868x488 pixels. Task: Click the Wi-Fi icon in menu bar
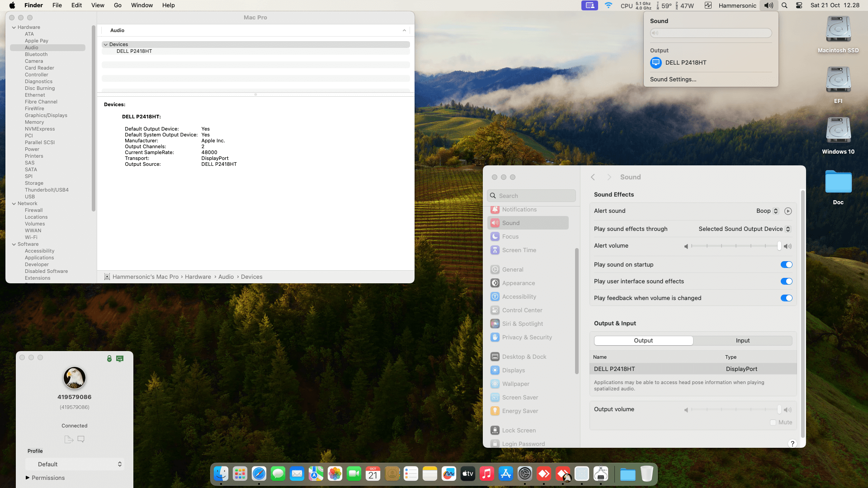click(x=609, y=5)
